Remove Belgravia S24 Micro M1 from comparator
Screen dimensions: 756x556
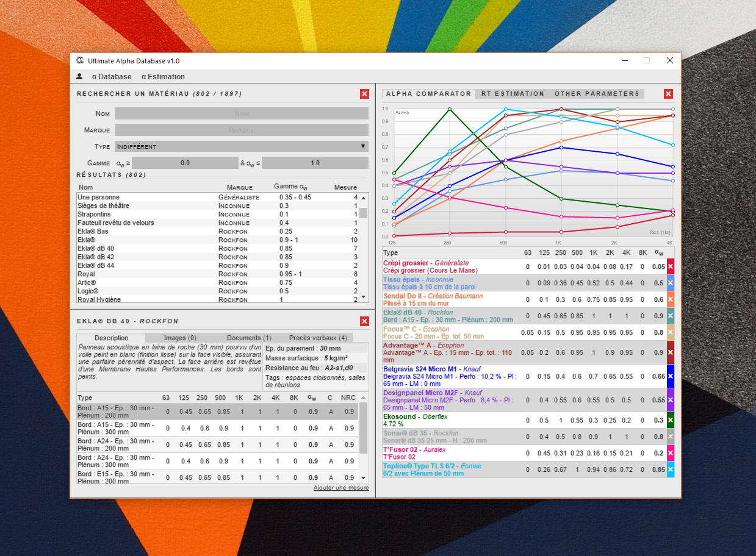pyautogui.click(x=671, y=376)
